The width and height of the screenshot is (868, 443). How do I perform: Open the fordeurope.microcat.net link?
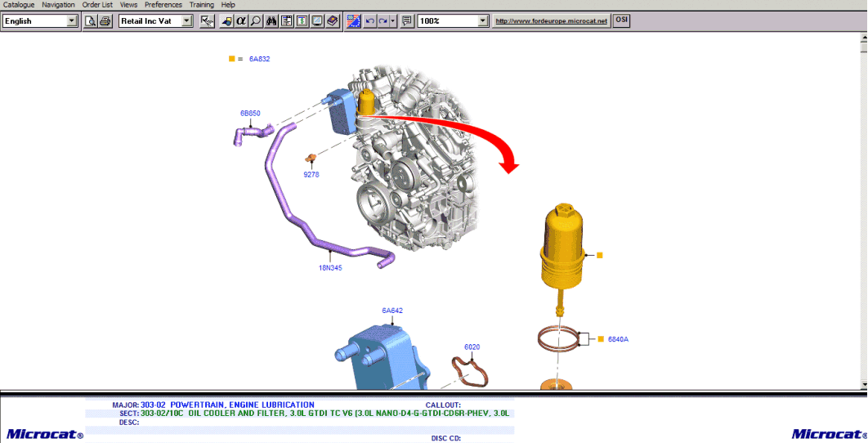552,21
